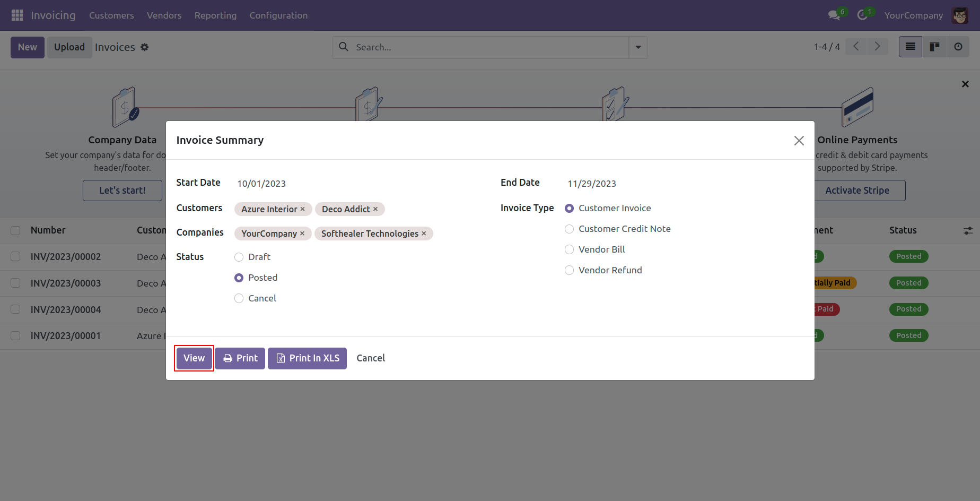
Task: Switch to kanban view icon
Action: [x=934, y=47]
